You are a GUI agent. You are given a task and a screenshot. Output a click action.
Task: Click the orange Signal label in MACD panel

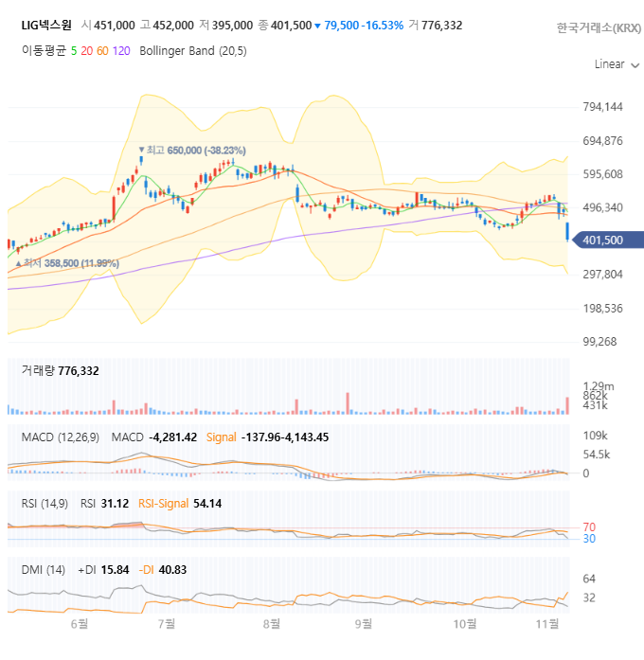point(222,437)
